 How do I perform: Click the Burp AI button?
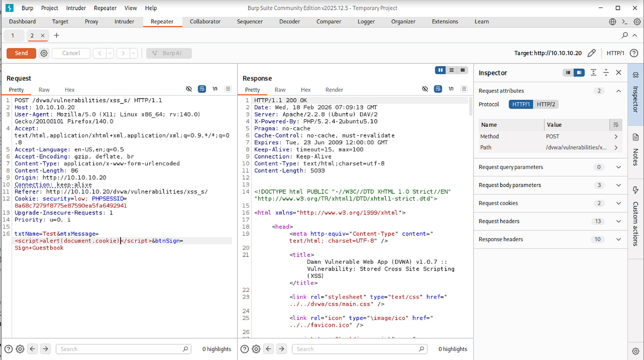click(x=169, y=53)
